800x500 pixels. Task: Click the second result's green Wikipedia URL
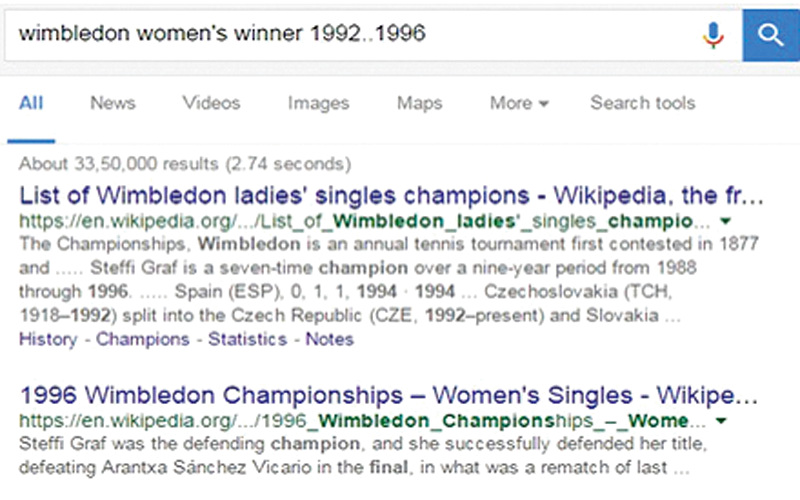[360, 417]
